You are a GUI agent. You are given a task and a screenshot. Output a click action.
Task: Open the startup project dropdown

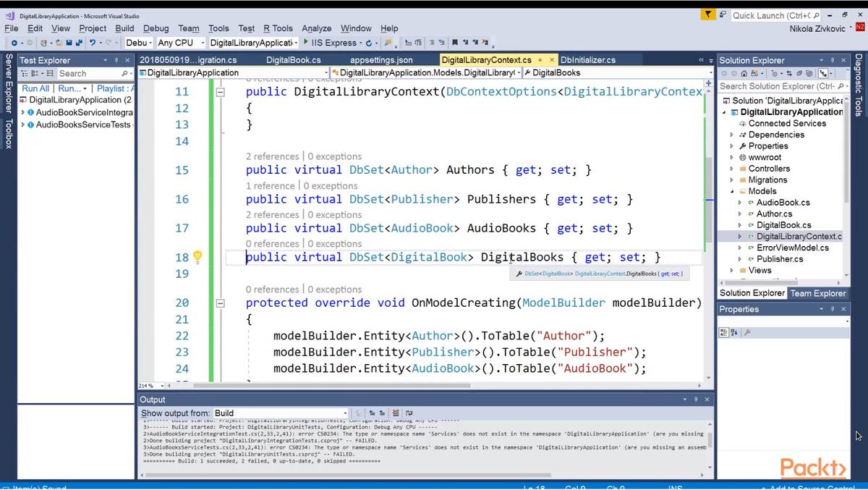point(254,43)
